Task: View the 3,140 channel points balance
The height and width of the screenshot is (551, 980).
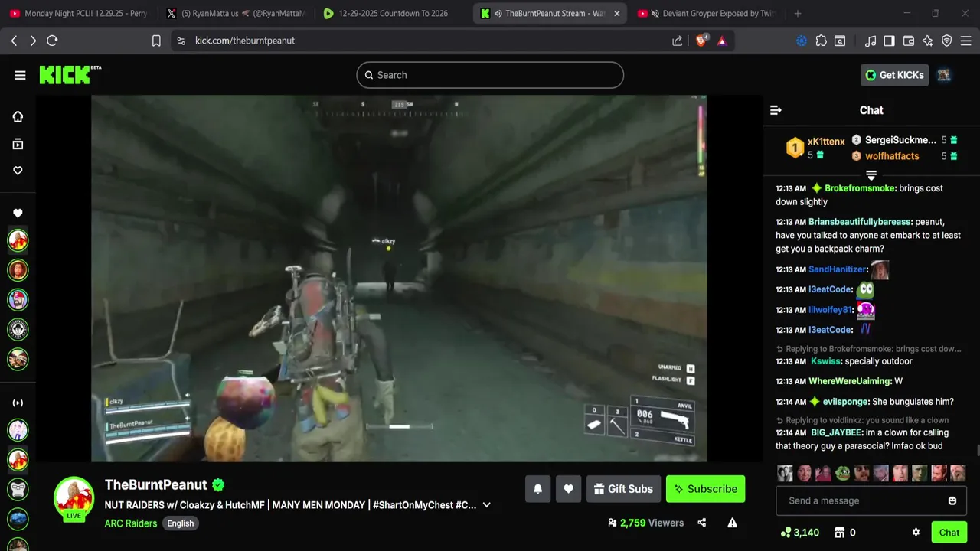Action: tap(799, 533)
